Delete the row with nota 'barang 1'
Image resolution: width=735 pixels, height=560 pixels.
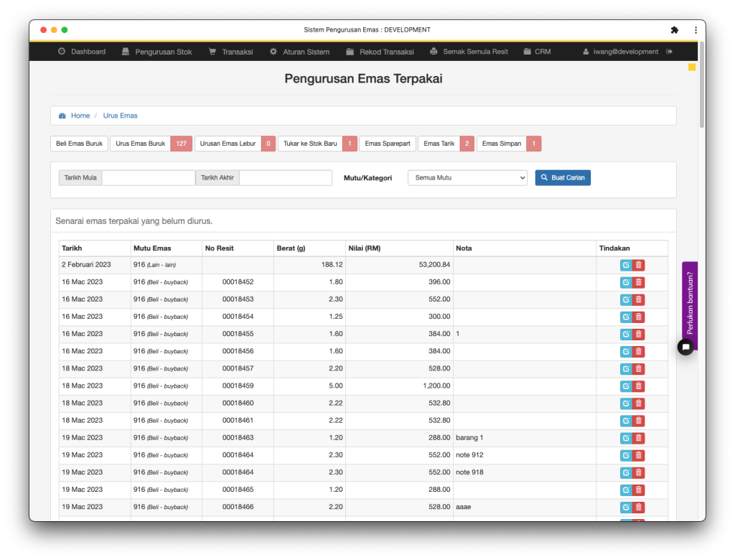pos(639,438)
